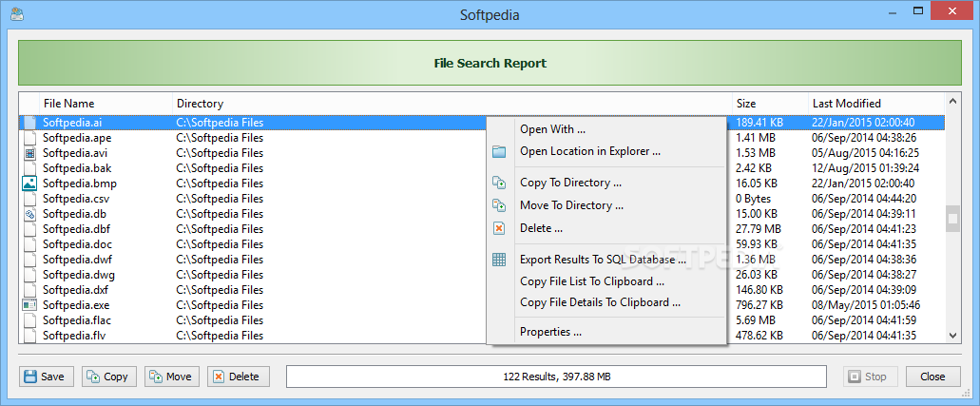
Task: Select the Softpedia.bmp file name
Action: [80, 184]
